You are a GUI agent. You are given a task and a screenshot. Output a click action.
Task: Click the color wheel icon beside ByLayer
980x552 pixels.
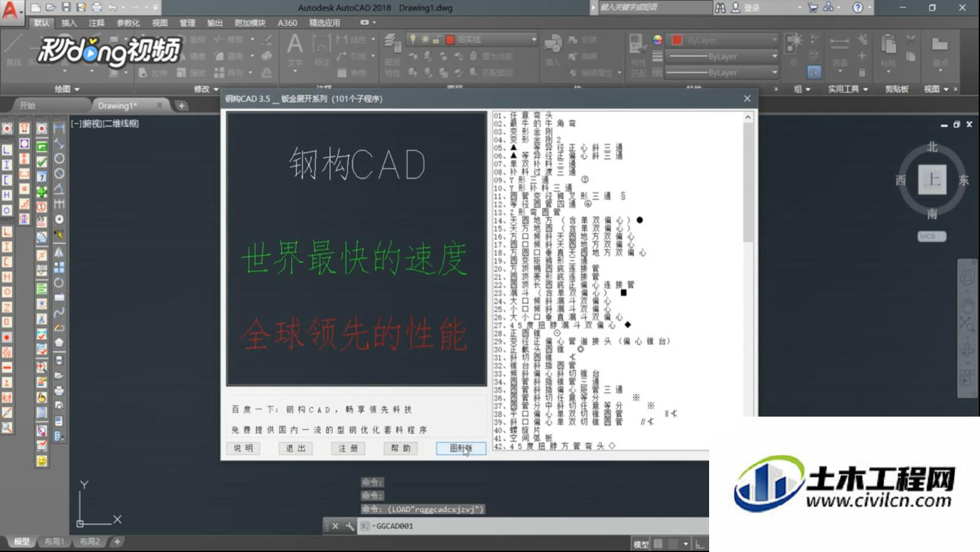coord(657,39)
